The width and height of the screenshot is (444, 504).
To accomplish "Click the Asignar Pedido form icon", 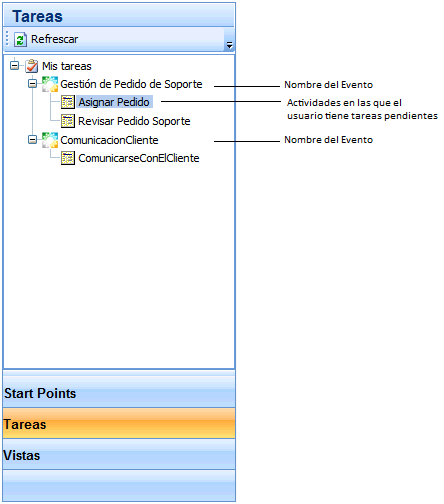I will pos(68,102).
